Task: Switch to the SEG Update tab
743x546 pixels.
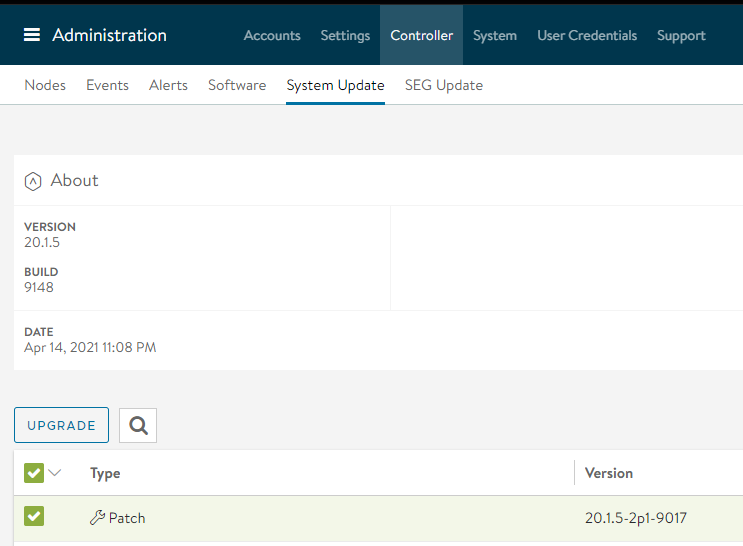Action: (444, 85)
